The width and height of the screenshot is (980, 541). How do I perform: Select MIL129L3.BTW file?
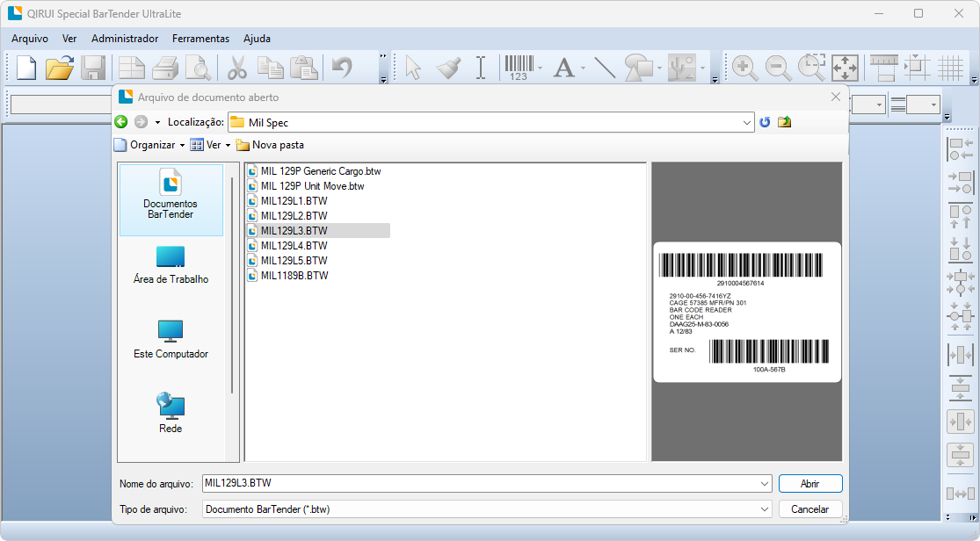coord(318,230)
